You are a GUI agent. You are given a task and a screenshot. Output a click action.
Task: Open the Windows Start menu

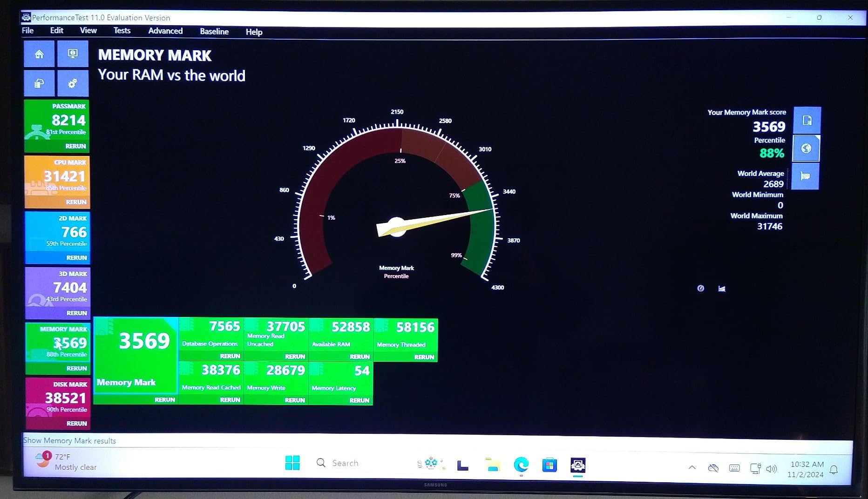click(292, 463)
